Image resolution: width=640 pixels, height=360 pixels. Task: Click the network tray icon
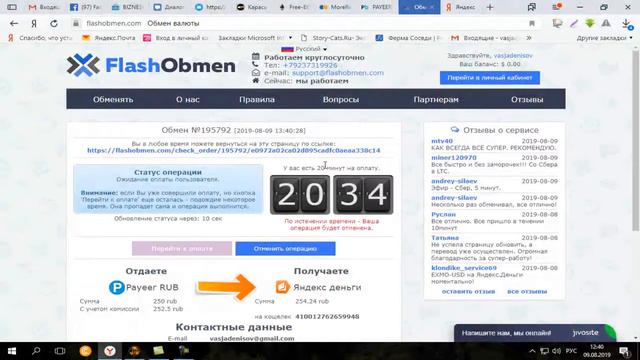[x=544, y=351]
